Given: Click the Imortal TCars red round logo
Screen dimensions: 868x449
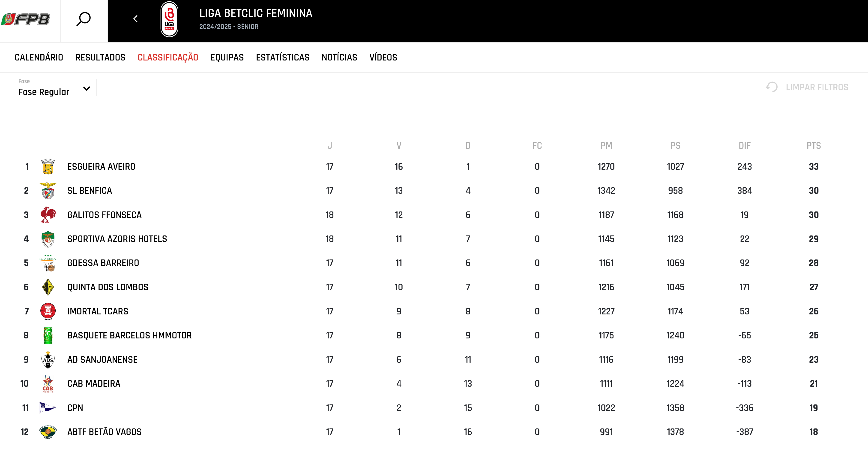Looking at the screenshot, I should (x=48, y=311).
